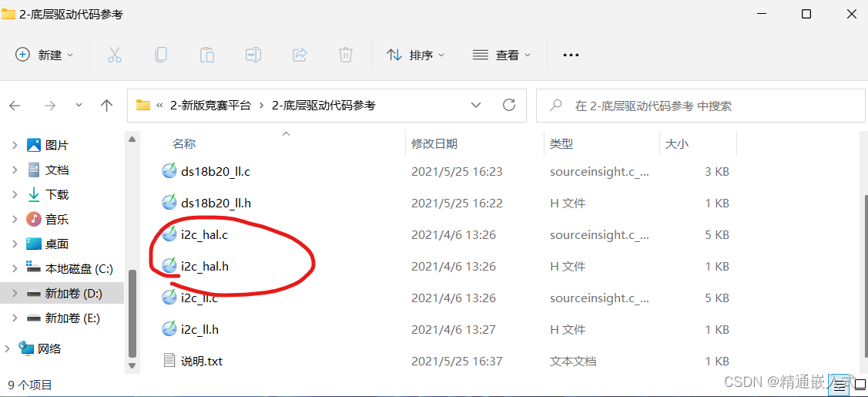Select the i2c_ll.h file icon
Image resolution: width=868 pixels, height=397 pixels.
(x=169, y=329)
